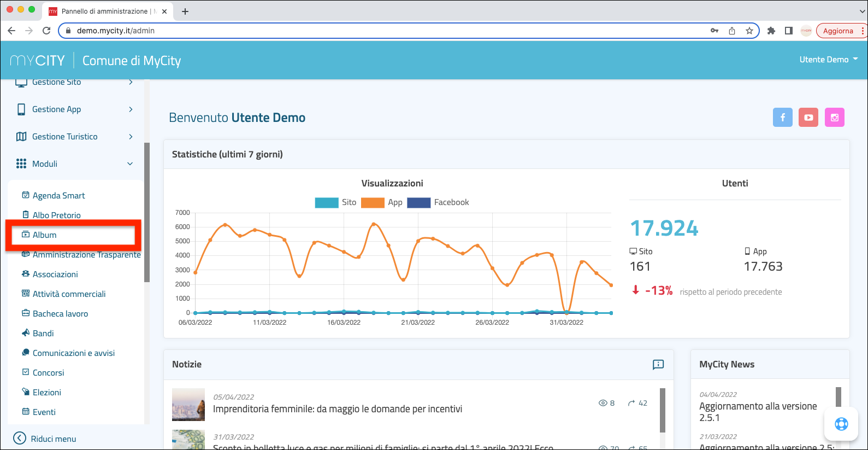The width and height of the screenshot is (868, 450).
Task: Click the floating help lifebuoy icon
Action: [x=841, y=424]
